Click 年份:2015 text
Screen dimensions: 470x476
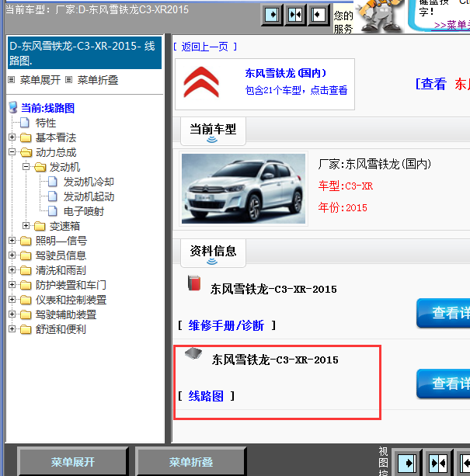[343, 207]
